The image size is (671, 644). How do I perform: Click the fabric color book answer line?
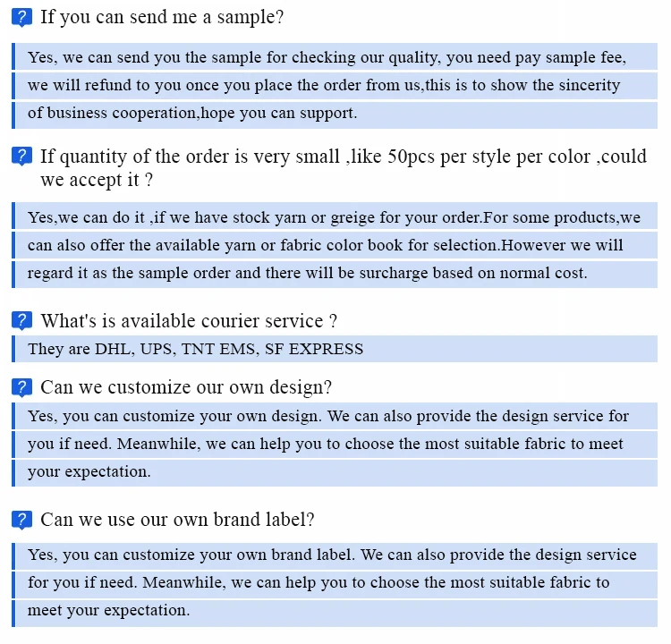point(326,245)
